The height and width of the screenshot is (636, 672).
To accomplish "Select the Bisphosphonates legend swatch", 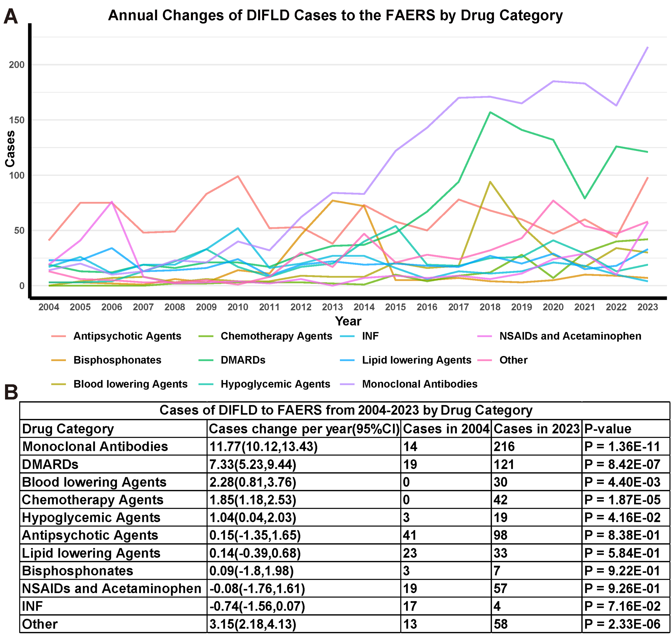I will pyautogui.click(x=58, y=360).
